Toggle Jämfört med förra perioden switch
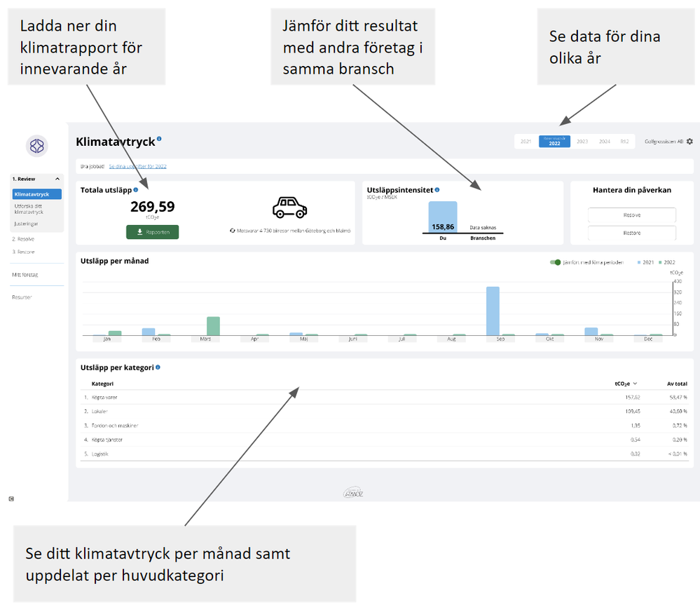The height and width of the screenshot is (610, 700). [555, 262]
